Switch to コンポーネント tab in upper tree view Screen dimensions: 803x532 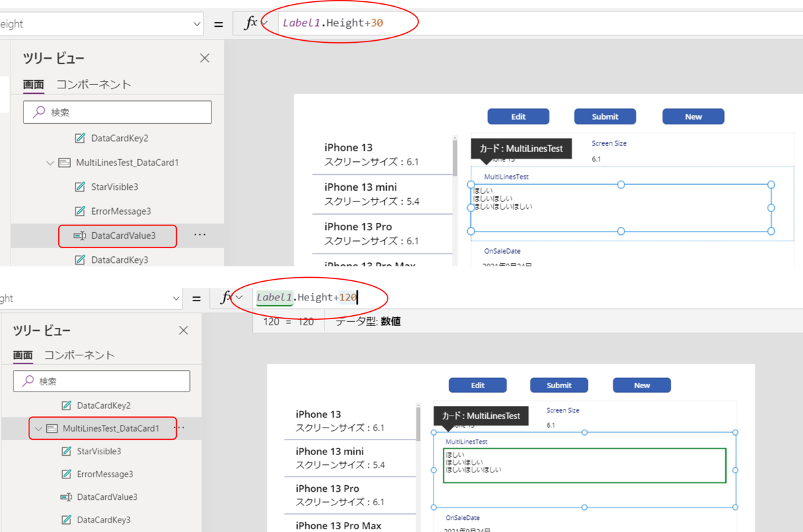click(94, 84)
